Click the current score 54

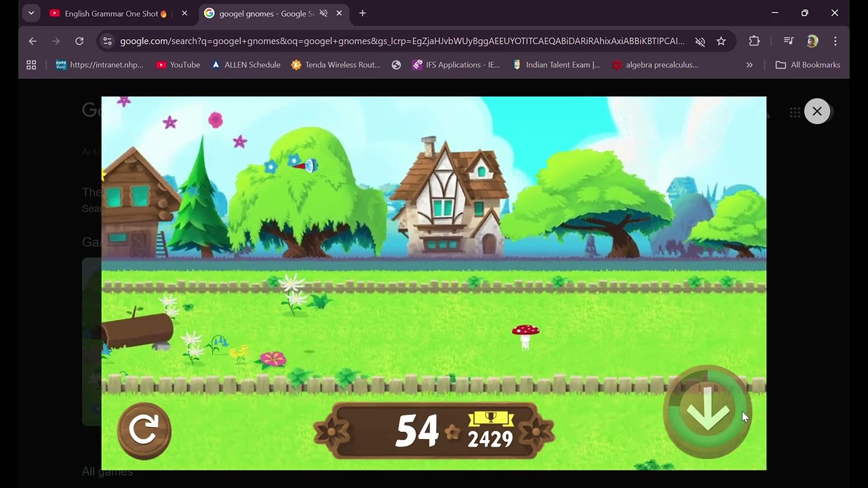417,431
